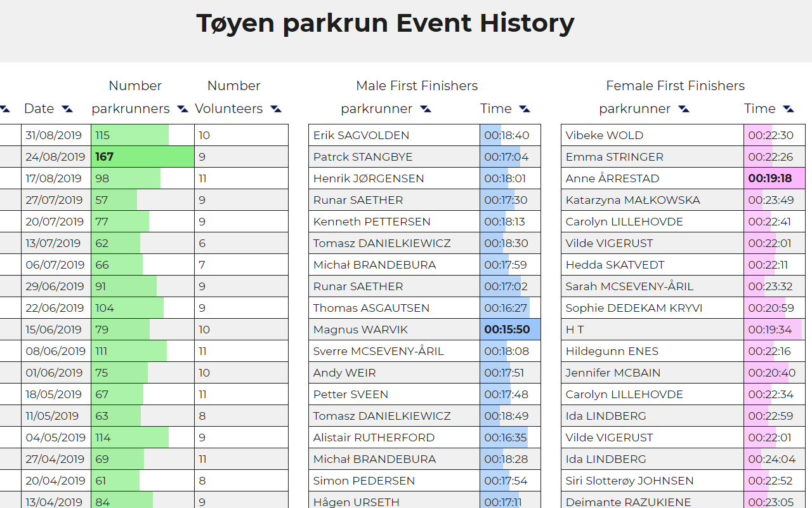Viewport: 812px width, 508px height.
Task: Select the female time 00:20:59
Action: tap(775, 308)
